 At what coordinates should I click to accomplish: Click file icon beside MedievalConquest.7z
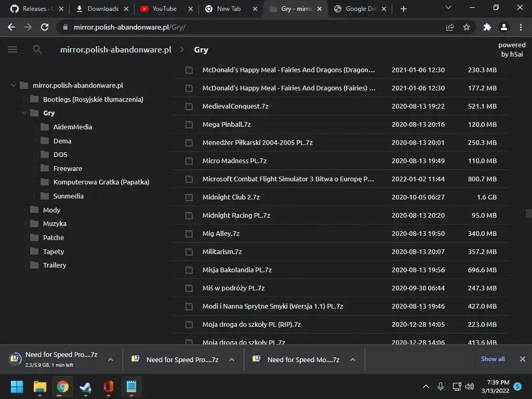coord(189,106)
